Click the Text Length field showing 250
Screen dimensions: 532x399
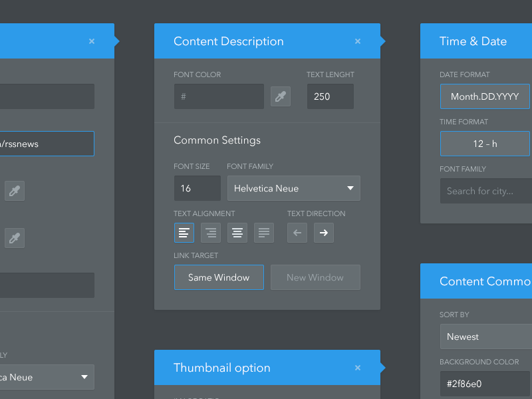coord(330,96)
